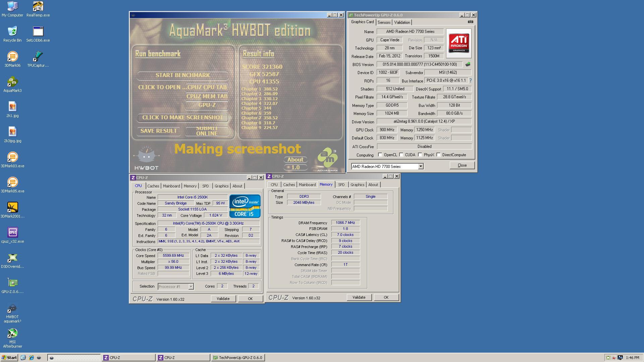Open the Processor #1 selection dropdown
Image resolution: width=644 pixels, height=362 pixels.
[175, 287]
